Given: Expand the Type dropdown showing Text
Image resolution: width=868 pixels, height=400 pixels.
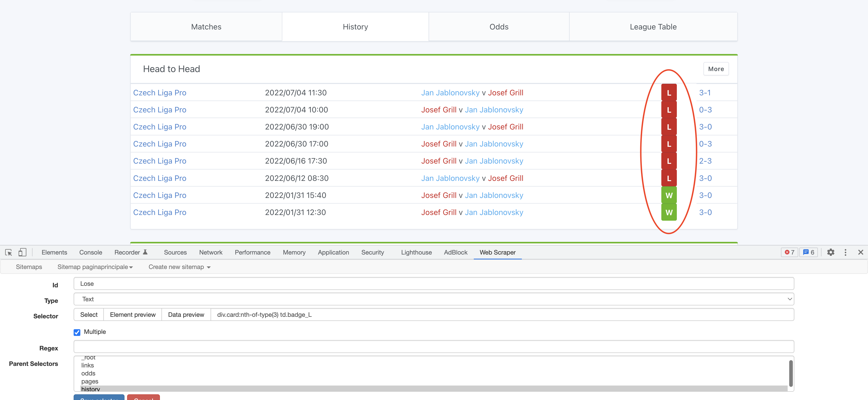Looking at the screenshot, I should [x=434, y=299].
